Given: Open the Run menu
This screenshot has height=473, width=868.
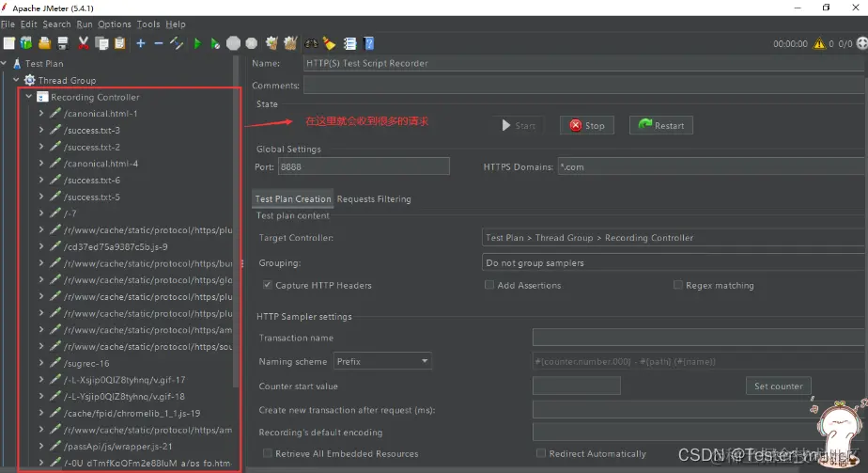Looking at the screenshot, I should [85, 24].
